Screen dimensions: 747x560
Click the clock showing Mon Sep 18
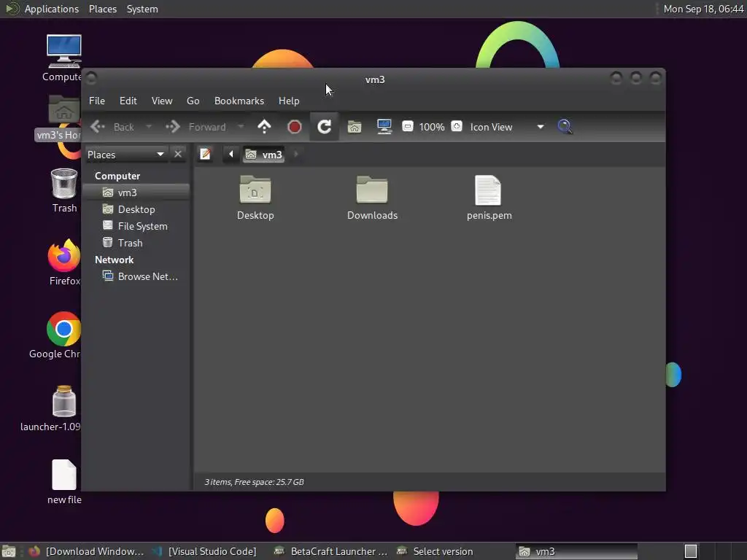pyautogui.click(x=704, y=9)
